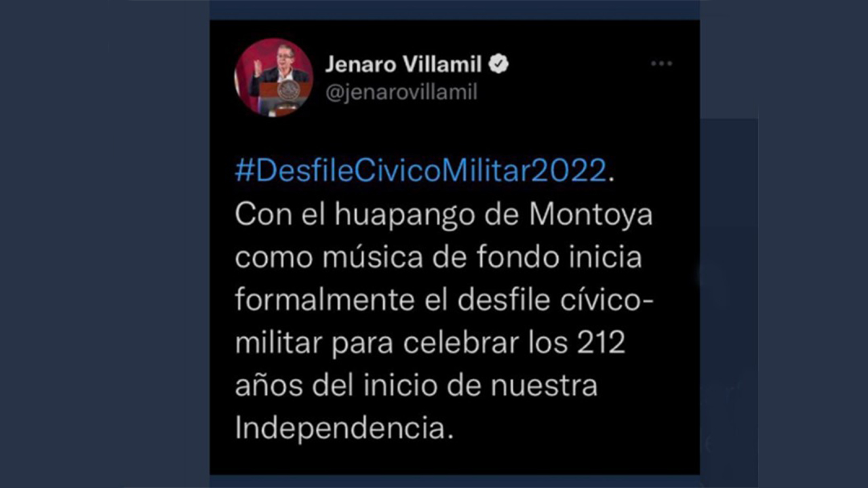Click the word "Independencia." at tweet end
868x488 pixels.
(344, 428)
